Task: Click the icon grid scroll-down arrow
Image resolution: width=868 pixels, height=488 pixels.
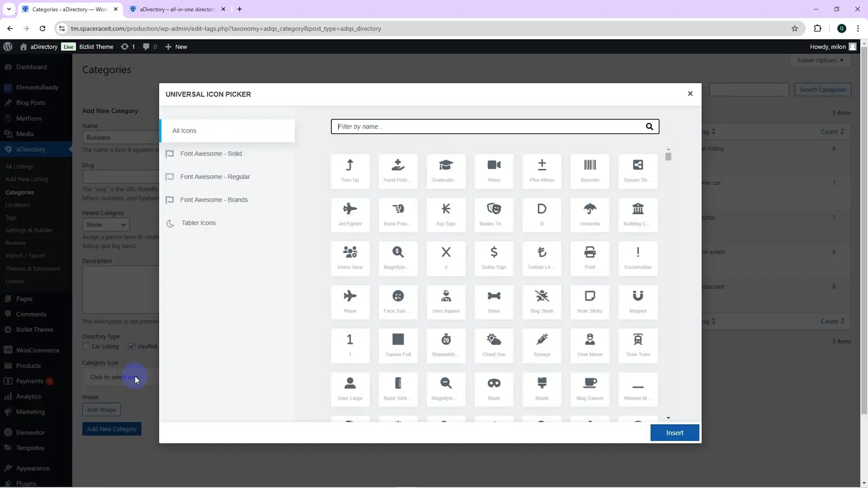Action: [x=668, y=418]
